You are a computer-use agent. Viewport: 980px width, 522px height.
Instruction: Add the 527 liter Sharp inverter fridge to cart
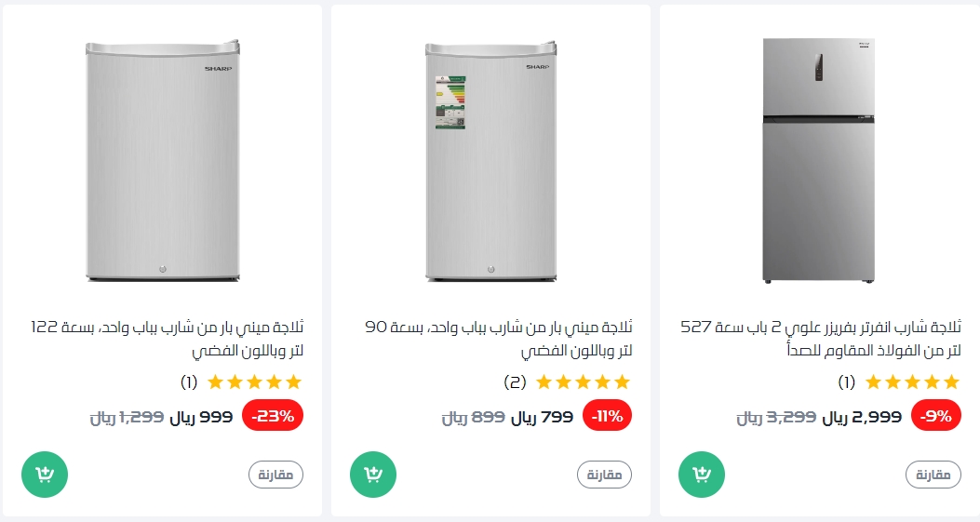(x=702, y=475)
